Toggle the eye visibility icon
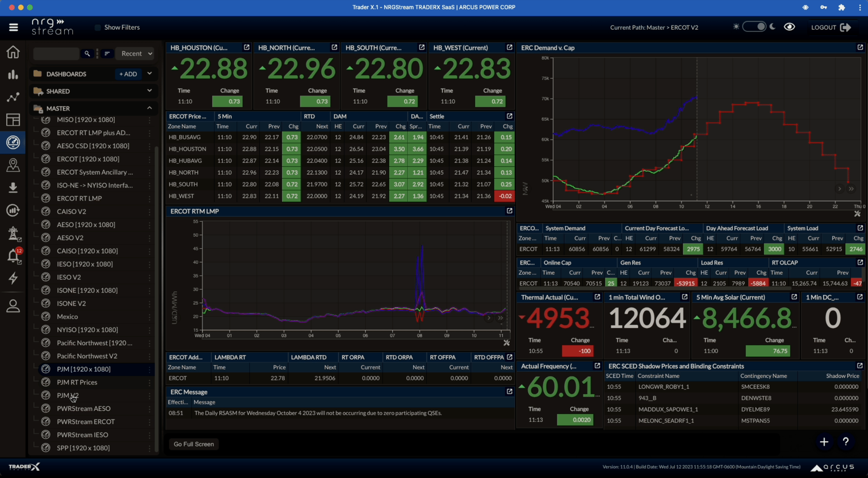868x478 pixels. [x=789, y=27]
